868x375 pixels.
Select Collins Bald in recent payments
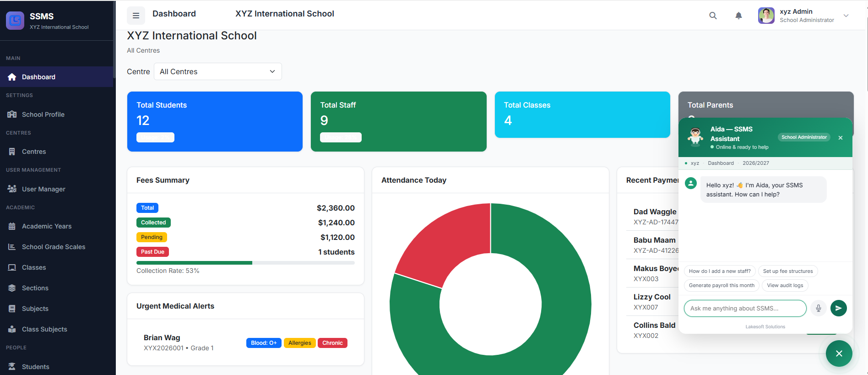pyautogui.click(x=655, y=325)
